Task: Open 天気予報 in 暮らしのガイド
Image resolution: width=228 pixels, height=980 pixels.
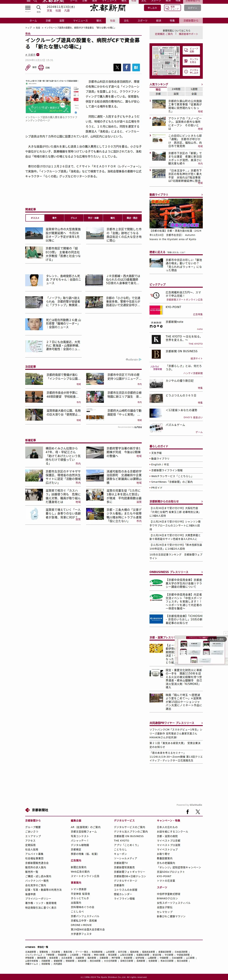Action: [x=156, y=453]
